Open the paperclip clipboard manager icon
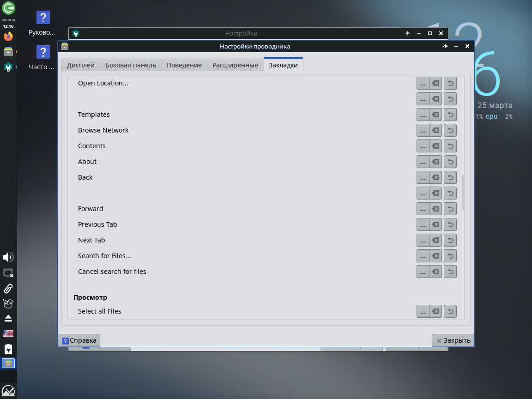Viewport: 532px width, 399px height. point(8,288)
